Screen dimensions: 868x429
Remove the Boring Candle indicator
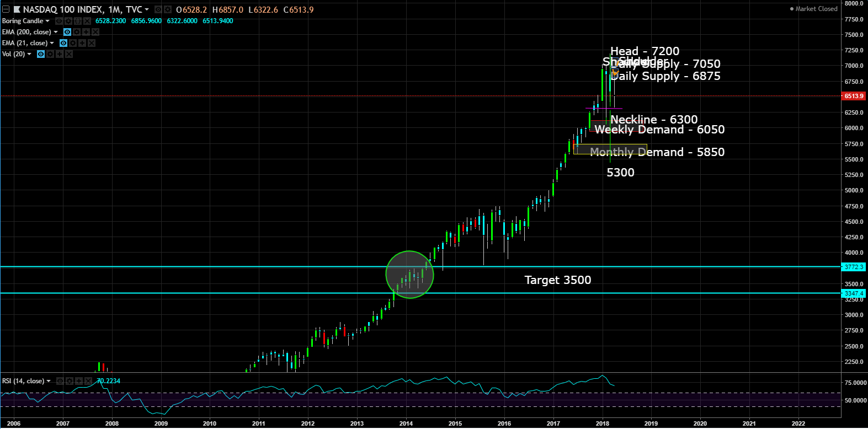[x=87, y=21]
